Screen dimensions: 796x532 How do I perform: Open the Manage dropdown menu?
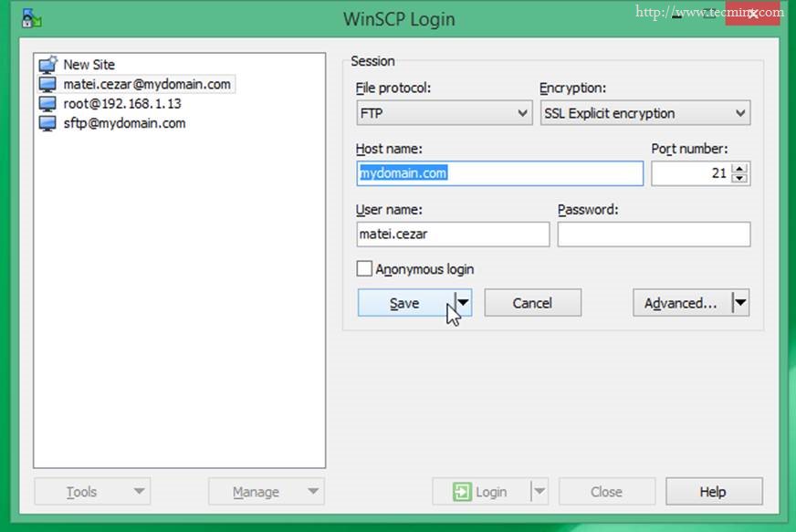coord(267,491)
